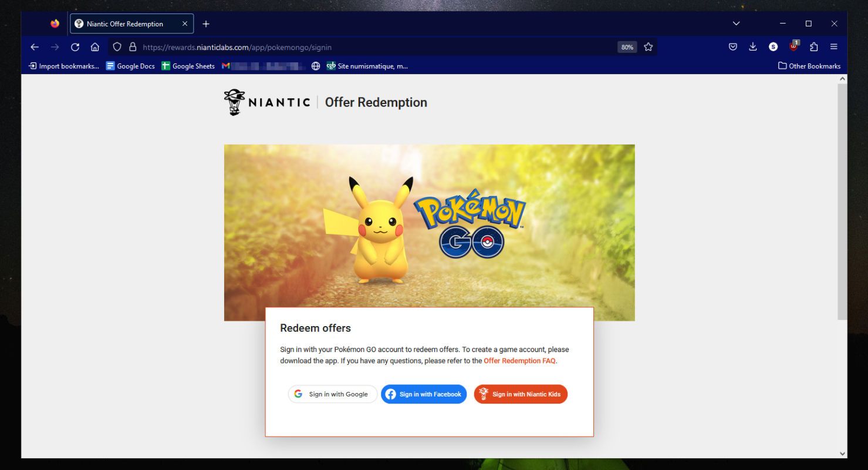Viewport: 868px width, 470px height.
Task: Click the scrollbar up arrow
Action: pyautogui.click(x=843, y=78)
